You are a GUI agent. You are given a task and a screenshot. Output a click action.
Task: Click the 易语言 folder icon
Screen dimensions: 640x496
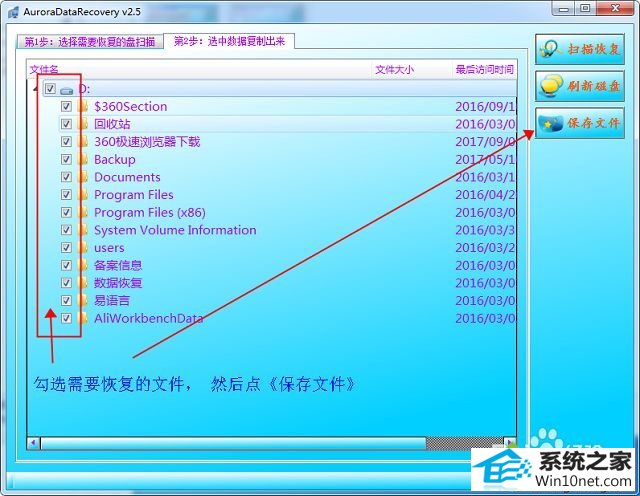click(x=82, y=300)
